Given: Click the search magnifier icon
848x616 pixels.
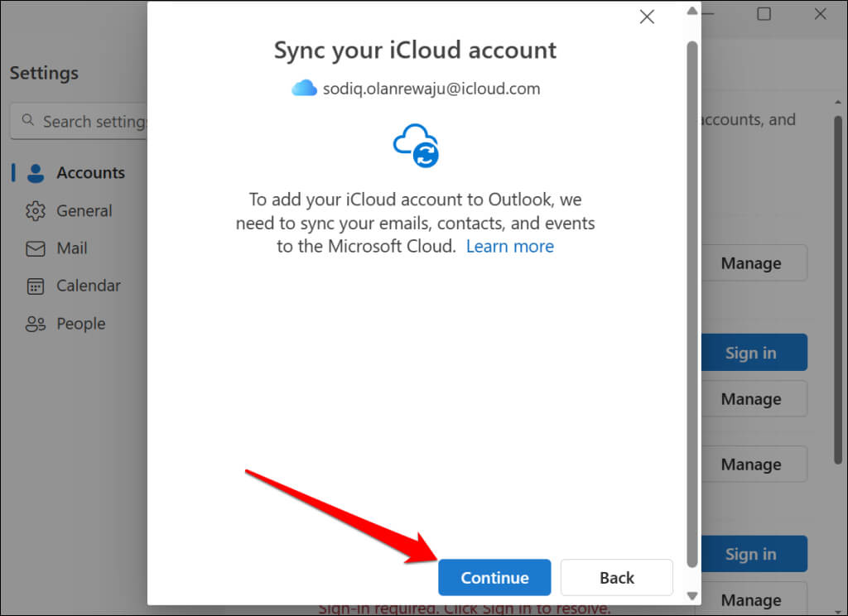Looking at the screenshot, I should tap(28, 120).
